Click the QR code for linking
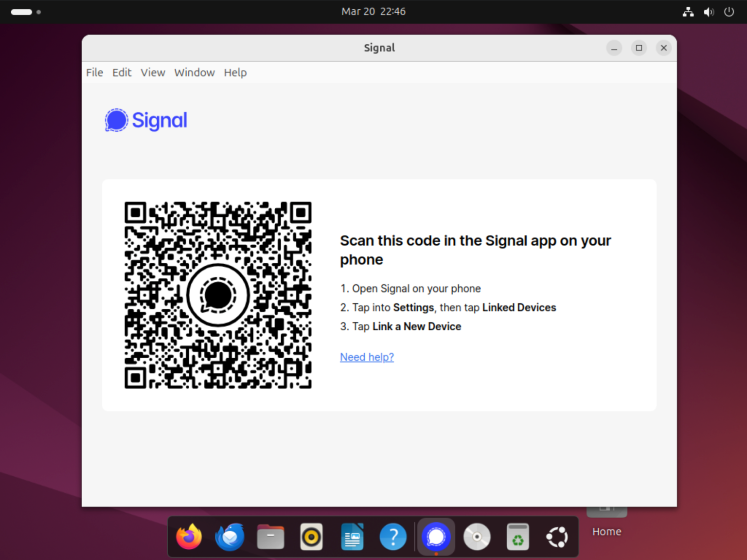Image resolution: width=747 pixels, height=560 pixels. point(217,294)
